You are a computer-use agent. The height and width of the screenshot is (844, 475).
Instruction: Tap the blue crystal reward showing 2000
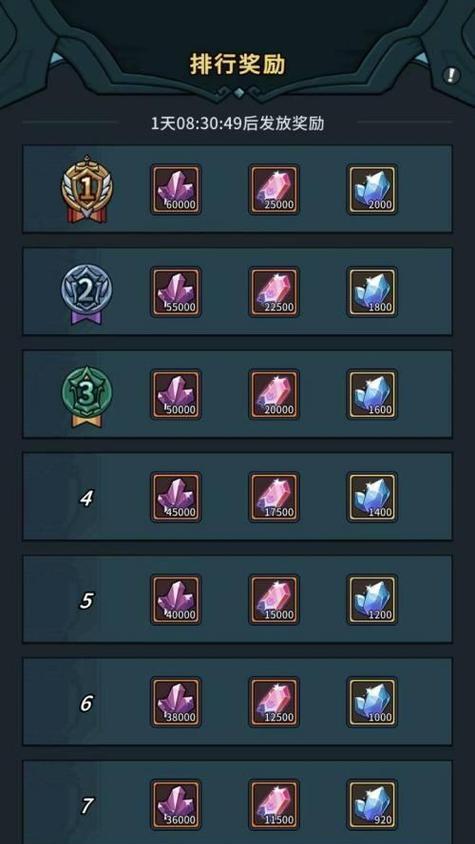point(372,189)
